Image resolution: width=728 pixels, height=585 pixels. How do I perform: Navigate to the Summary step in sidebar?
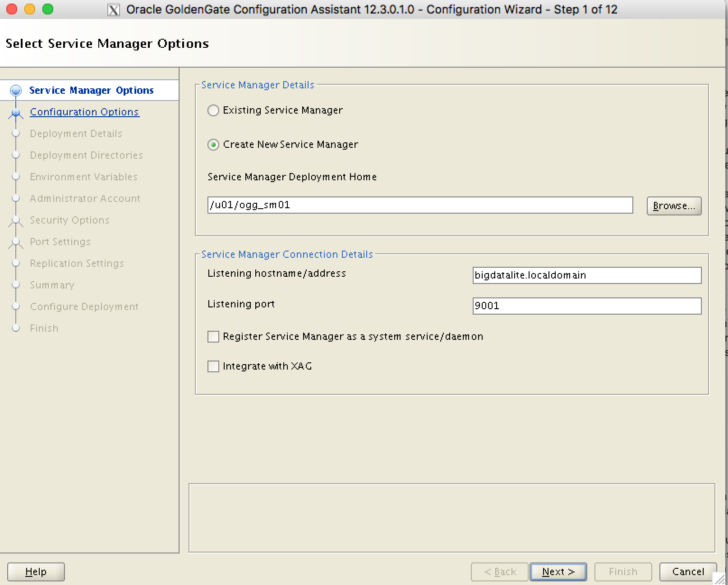52,285
